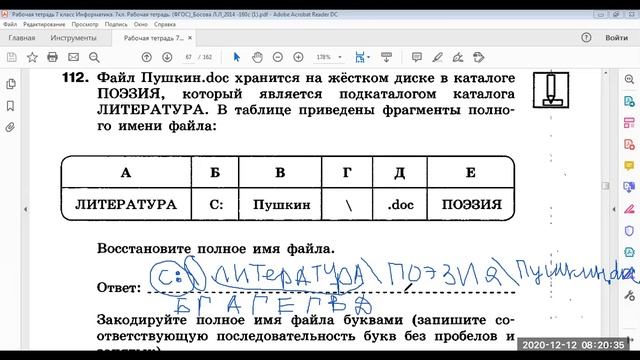Open the sign document tool

458,57
